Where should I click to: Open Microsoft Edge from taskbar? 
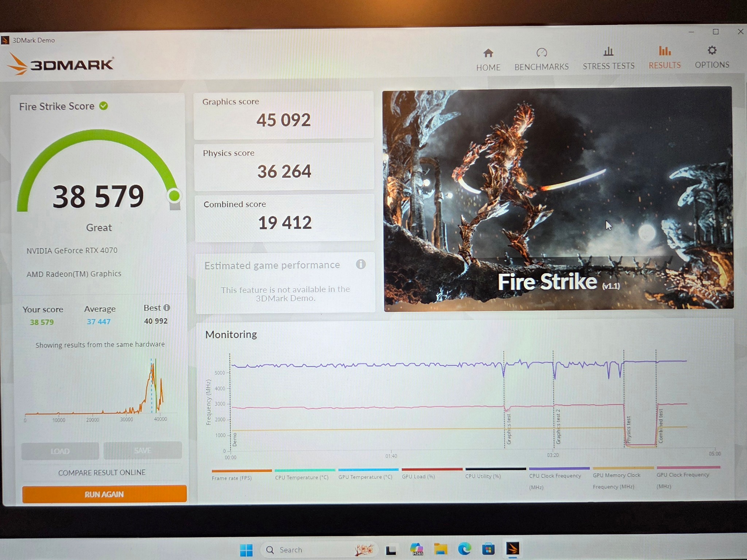(x=464, y=549)
